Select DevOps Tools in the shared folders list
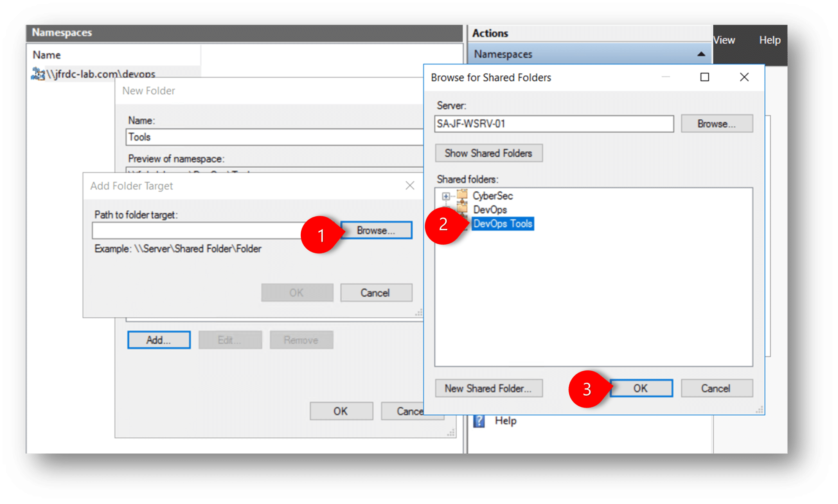The width and height of the screenshot is (838, 504). pos(503,223)
